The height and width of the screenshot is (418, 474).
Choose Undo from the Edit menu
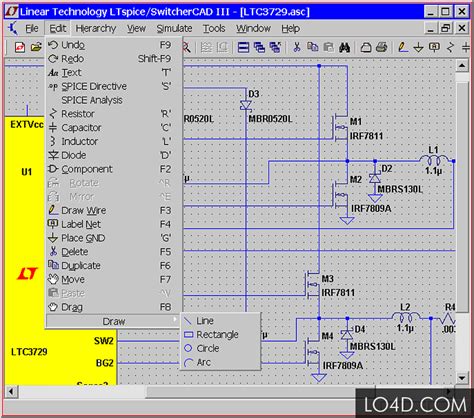coord(113,45)
